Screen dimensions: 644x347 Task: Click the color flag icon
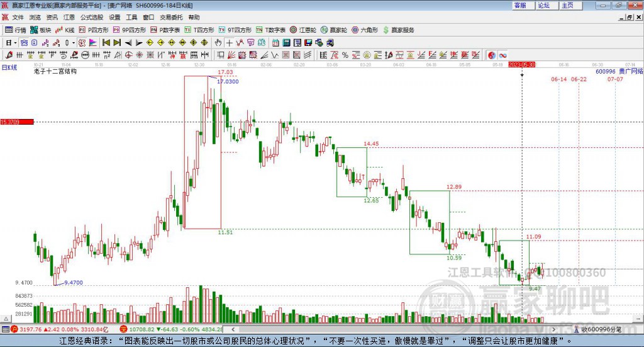[93, 43]
